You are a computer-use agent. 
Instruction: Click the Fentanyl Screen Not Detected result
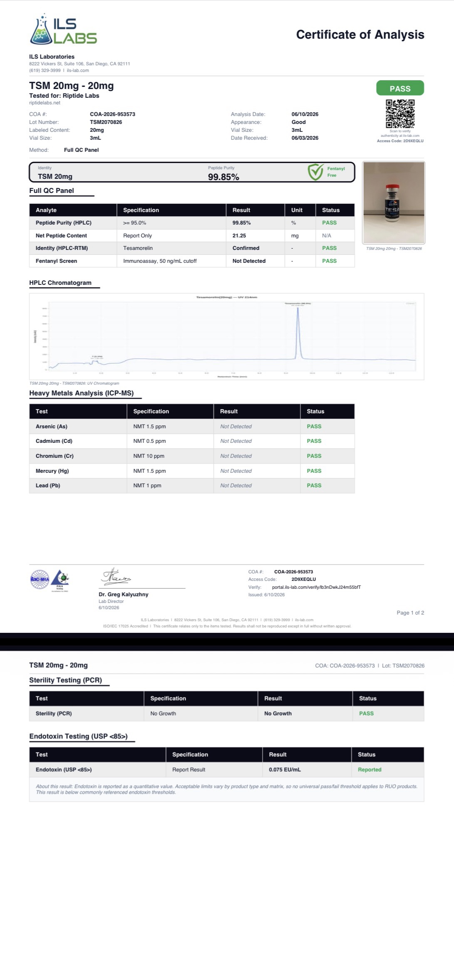tap(249, 261)
